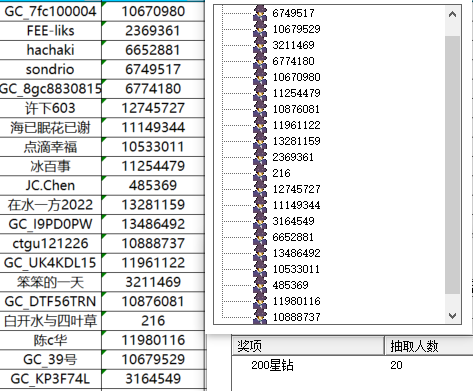Screen dimensions: 473x391
Task: Click the user icon beside 11149344 in list
Action: [260, 205]
